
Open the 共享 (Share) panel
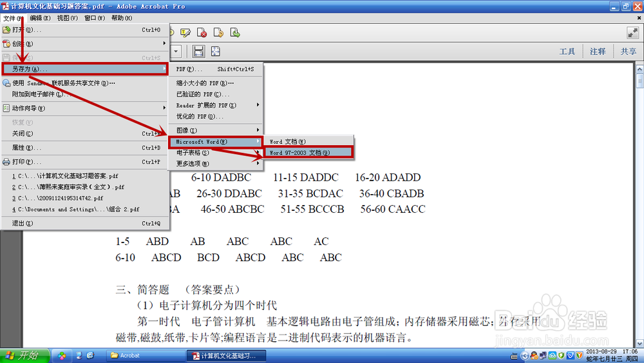coord(629,52)
